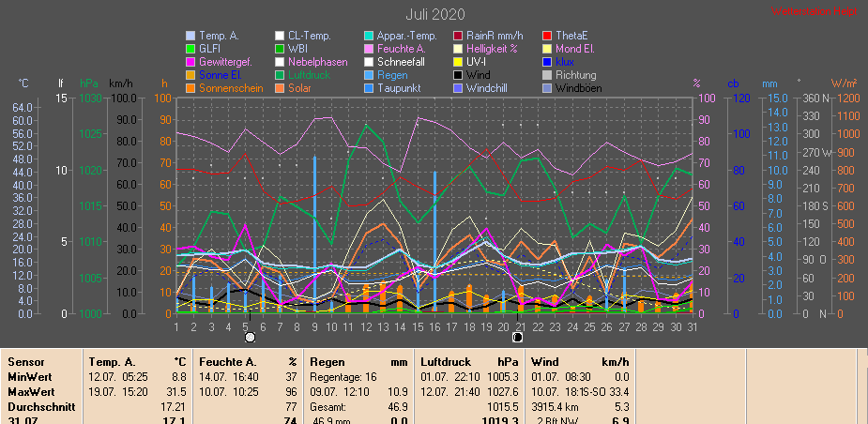
Task: Click the Temp. A. table column header
Action: click(x=113, y=362)
